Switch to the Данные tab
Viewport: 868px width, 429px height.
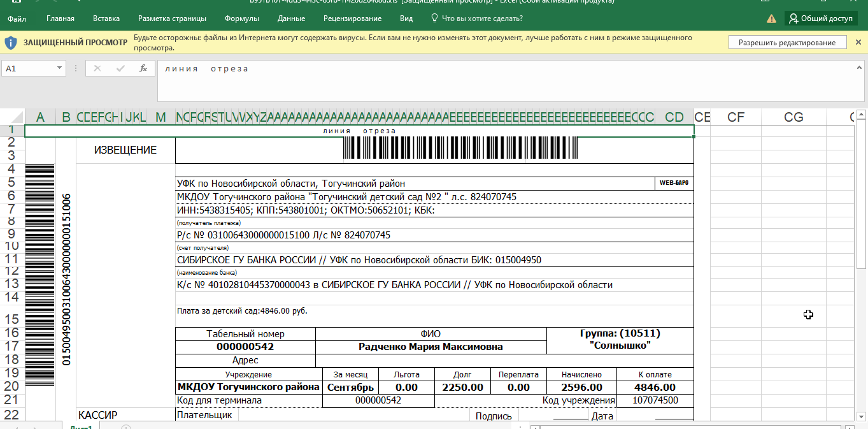pyautogui.click(x=291, y=18)
